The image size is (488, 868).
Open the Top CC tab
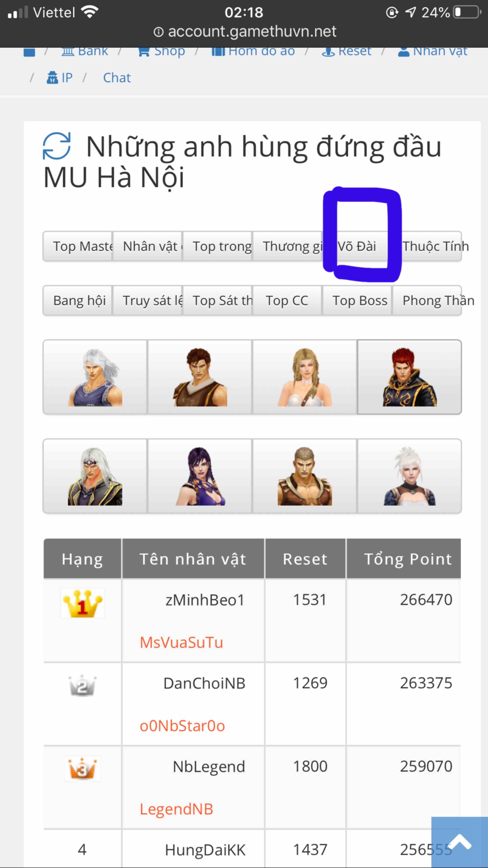pos(287,301)
